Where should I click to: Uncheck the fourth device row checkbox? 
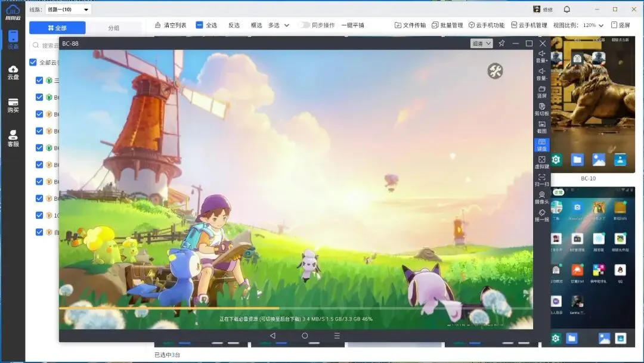pyautogui.click(x=39, y=131)
